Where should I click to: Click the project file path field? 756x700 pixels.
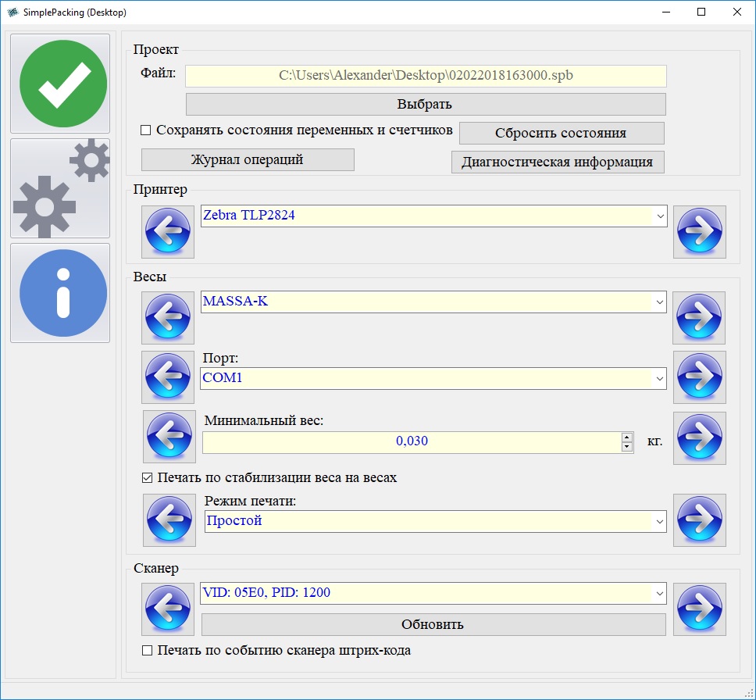(426, 77)
